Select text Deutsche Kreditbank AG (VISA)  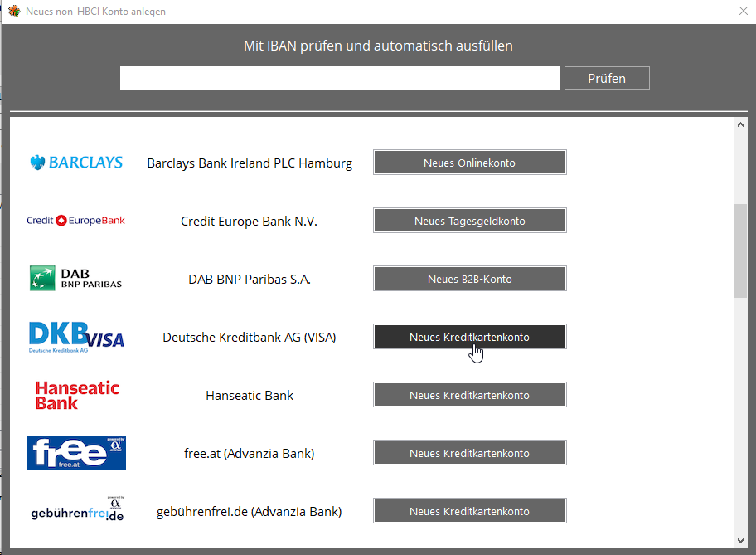[x=250, y=337]
